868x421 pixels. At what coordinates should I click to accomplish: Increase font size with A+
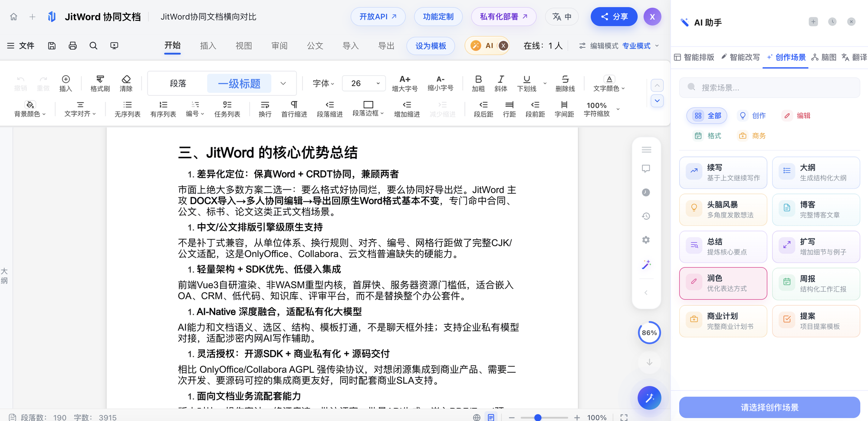click(404, 83)
